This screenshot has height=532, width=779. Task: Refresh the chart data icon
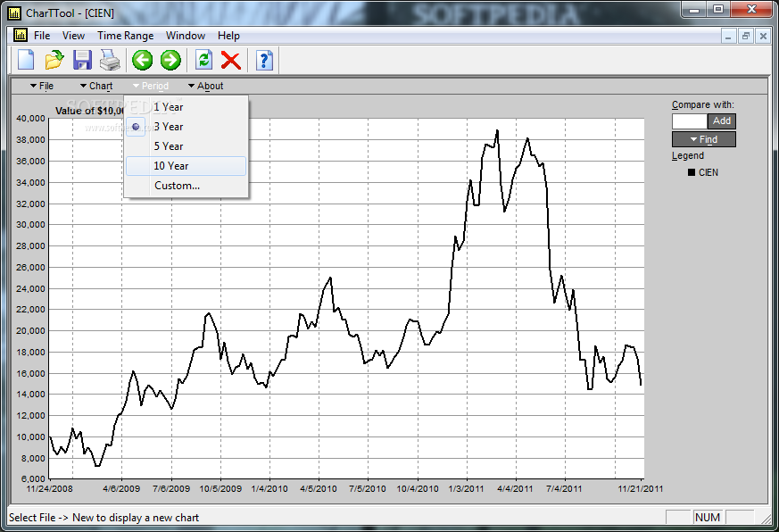point(203,60)
